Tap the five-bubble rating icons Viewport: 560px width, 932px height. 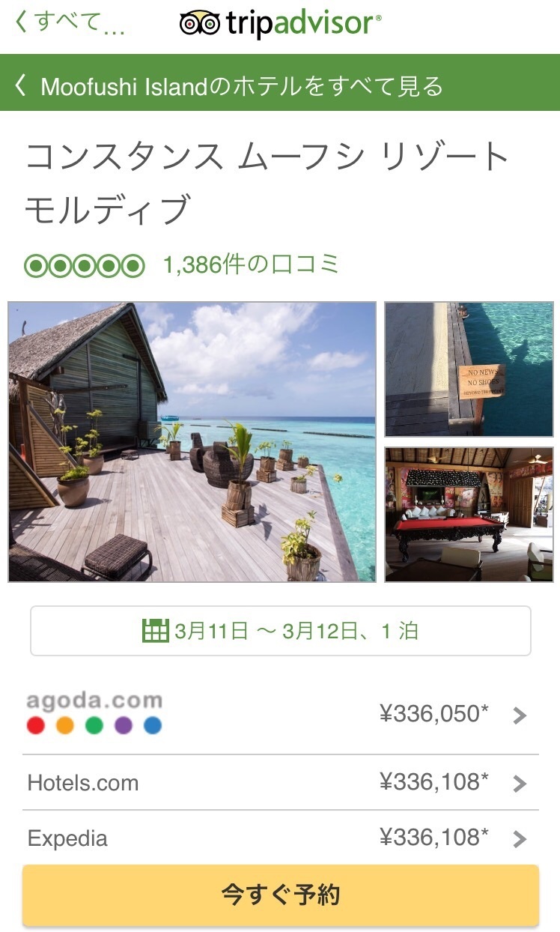85,266
